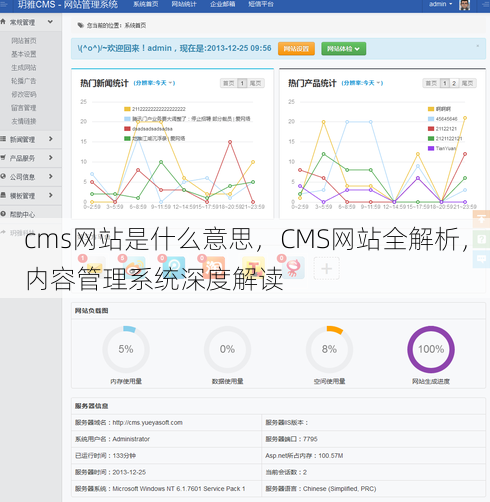The height and width of the screenshot is (502, 490).
Task: Click the 8% 空间使用量 gauge
Action: click(329, 349)
